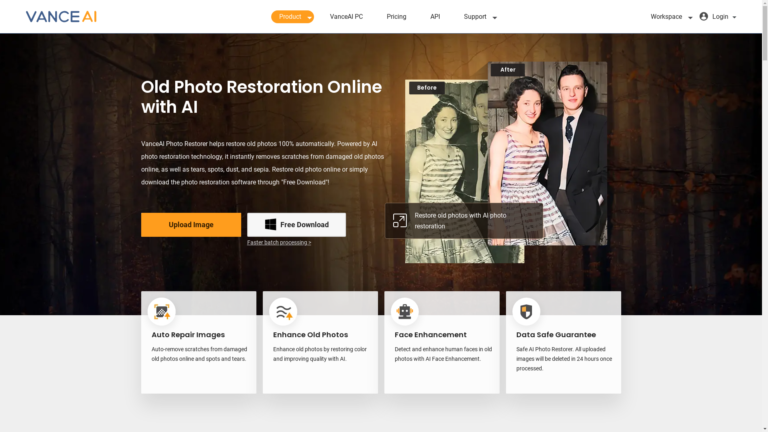
Task: Navigate to the API page
Action: tap(435, 17)
